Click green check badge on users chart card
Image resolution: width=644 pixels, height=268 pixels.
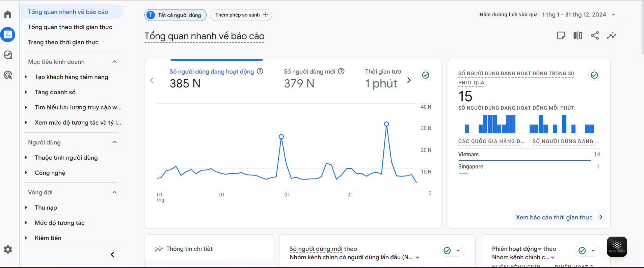(426, 75)
